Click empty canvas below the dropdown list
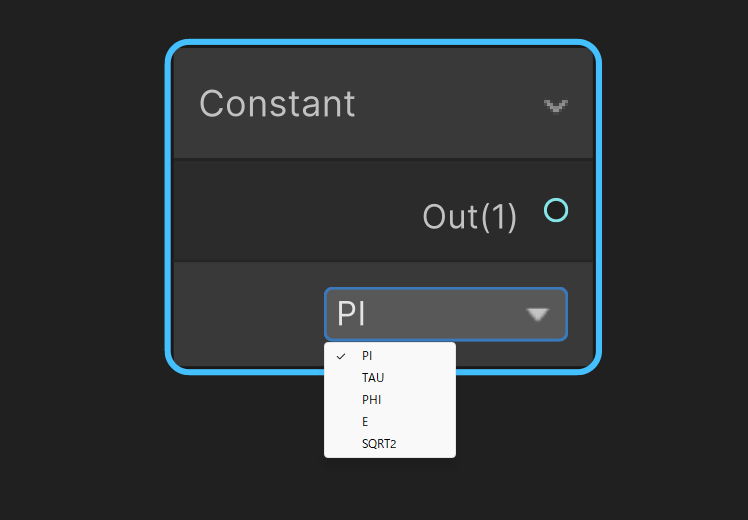Viewport: 748px width, 520px height. 390,489
